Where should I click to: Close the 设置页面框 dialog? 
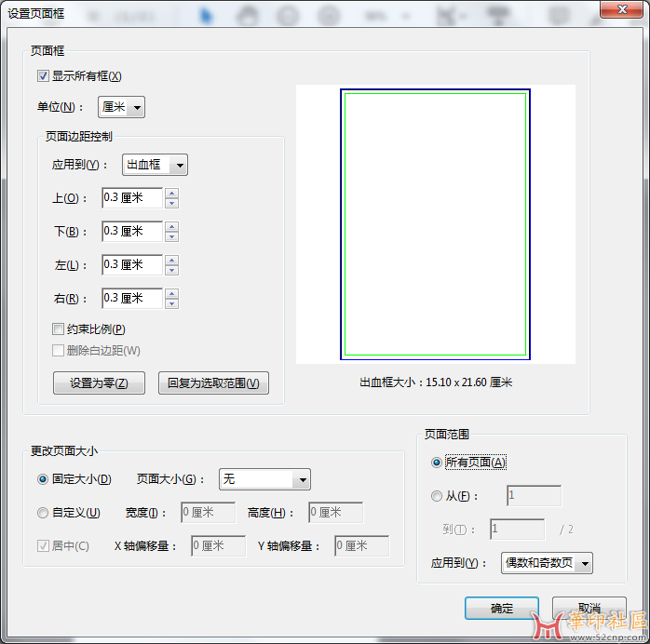(x=622, y=9)
